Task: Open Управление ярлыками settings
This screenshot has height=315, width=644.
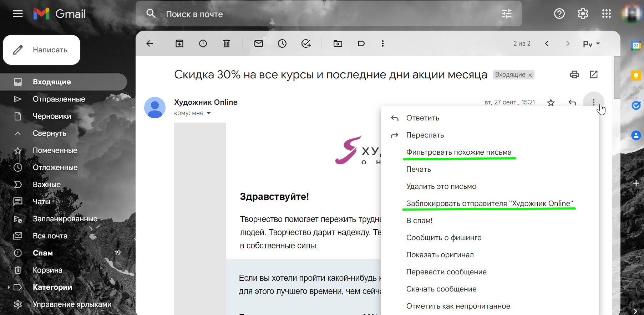Action: point(64,304)
